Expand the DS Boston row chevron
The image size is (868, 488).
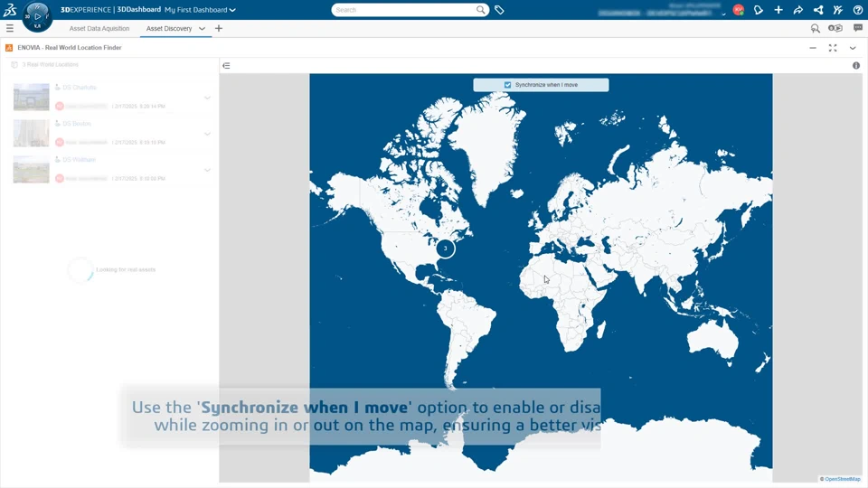click(x=207, y=134)
